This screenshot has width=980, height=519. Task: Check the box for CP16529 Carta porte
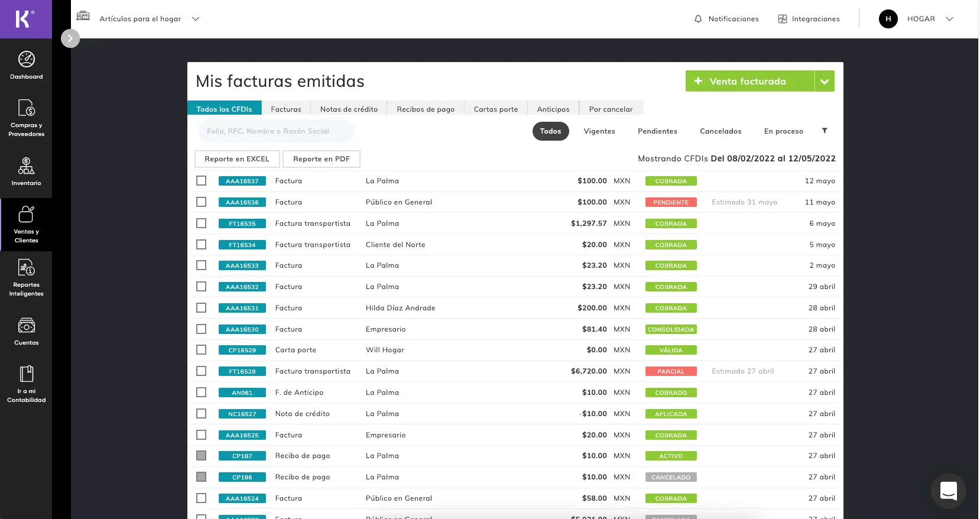pos(202,350)
